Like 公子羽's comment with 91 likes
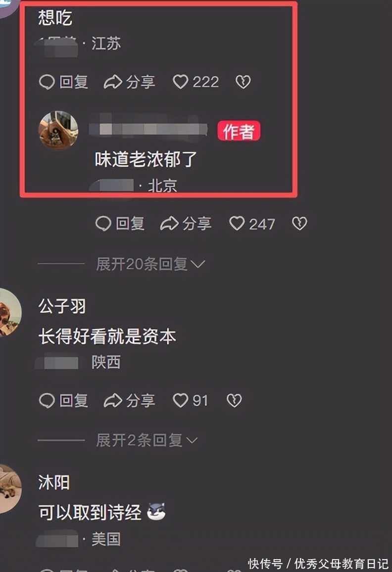 (x=190, y=400)
